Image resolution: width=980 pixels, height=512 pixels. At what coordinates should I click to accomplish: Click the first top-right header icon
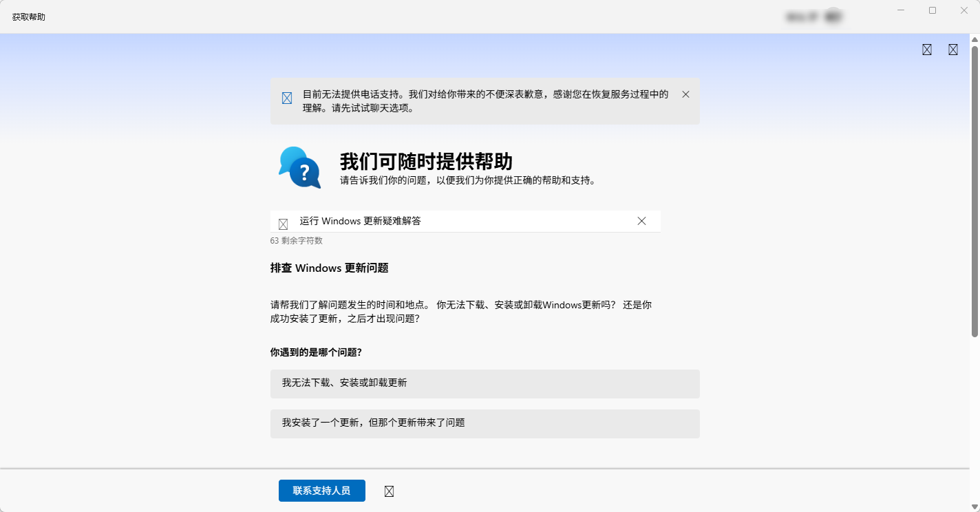click(x=927, y=50)
